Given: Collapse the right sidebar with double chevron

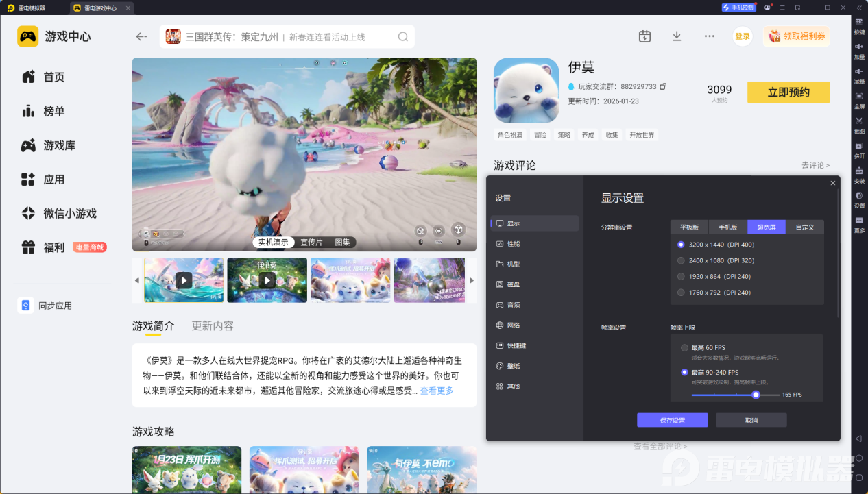Looking at the screenshot, I should 858,8.
